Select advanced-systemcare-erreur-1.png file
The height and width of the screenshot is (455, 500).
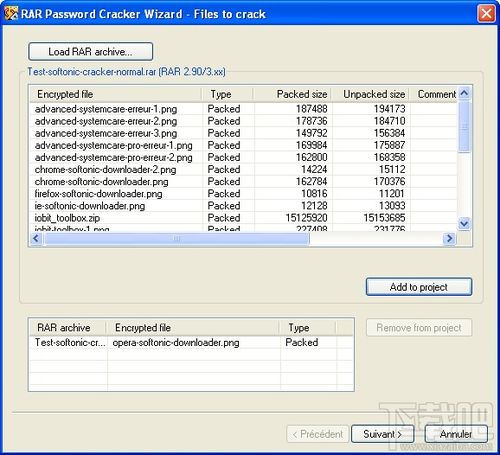[106, 109]
